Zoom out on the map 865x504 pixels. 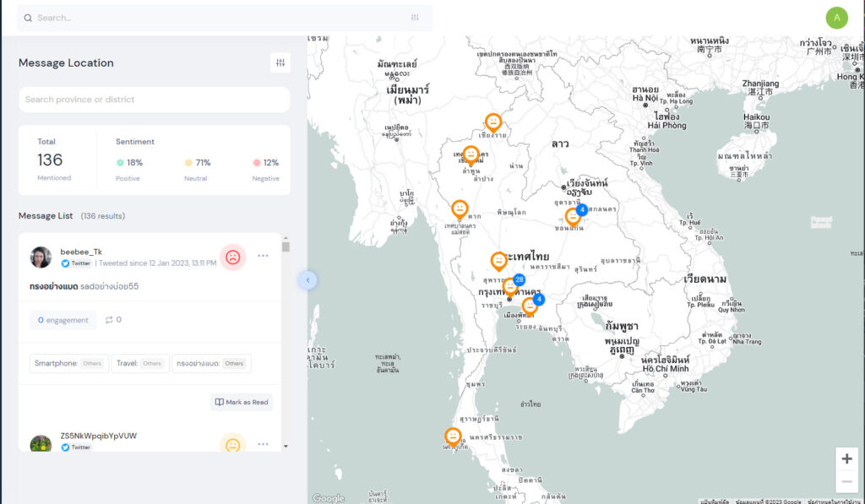(846, 482)
